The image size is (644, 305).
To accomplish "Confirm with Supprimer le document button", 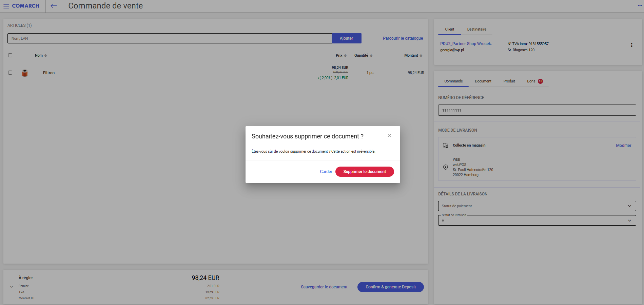I will 364,172.
